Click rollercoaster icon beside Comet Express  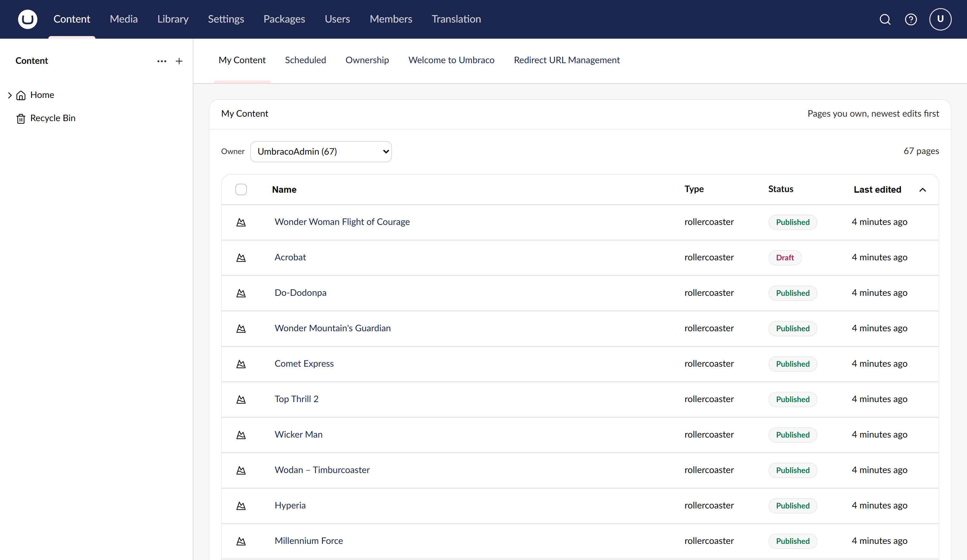(x=241, y=364)
